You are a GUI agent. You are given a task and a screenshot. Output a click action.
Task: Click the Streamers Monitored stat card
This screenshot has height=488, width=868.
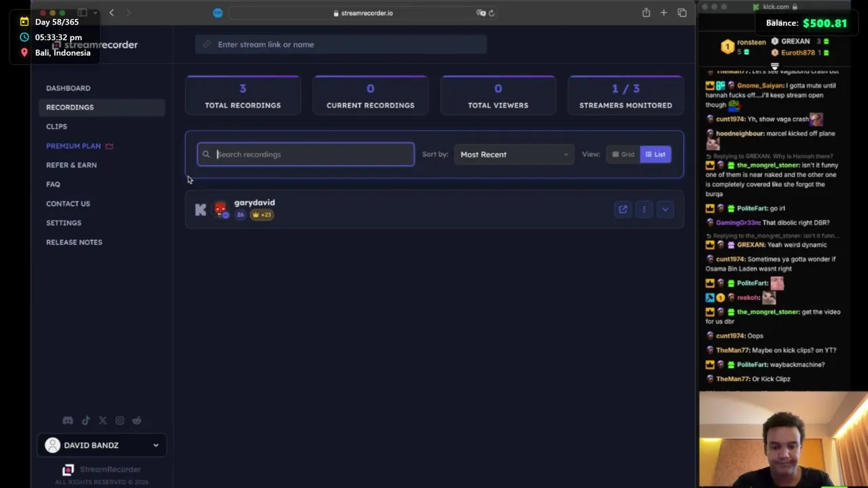coord(626,95)
